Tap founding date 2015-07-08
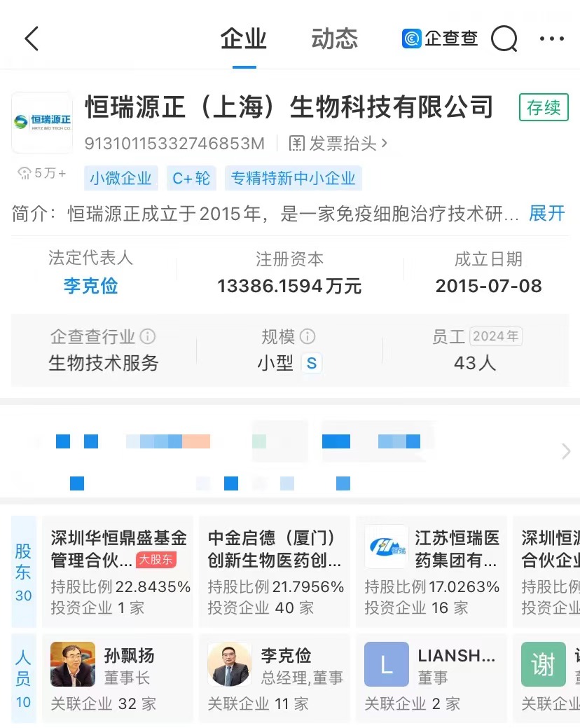 pyautogui.click(x=489, y=286)
